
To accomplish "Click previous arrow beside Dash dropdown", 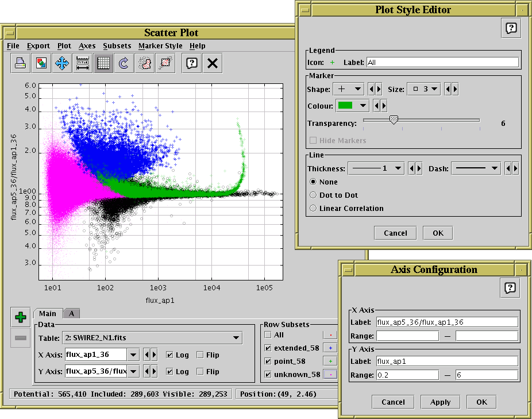I will pos(508,168).
